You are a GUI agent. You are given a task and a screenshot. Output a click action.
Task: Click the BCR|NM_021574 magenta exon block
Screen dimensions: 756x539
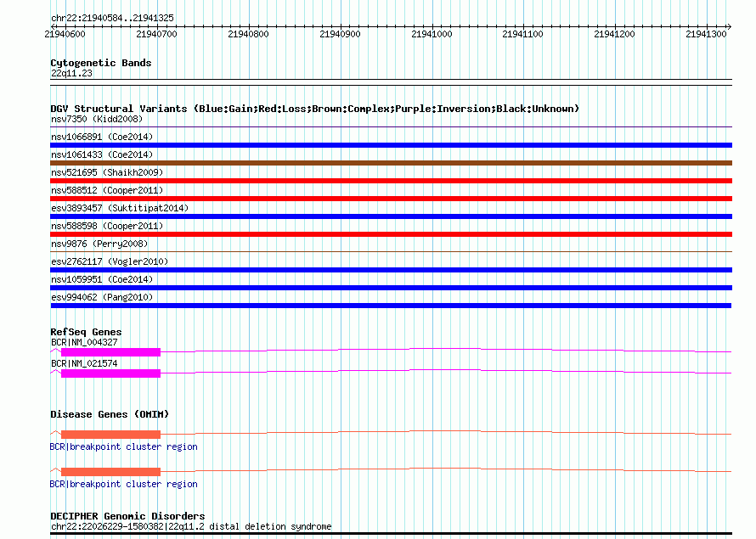[x=111, y=373]
